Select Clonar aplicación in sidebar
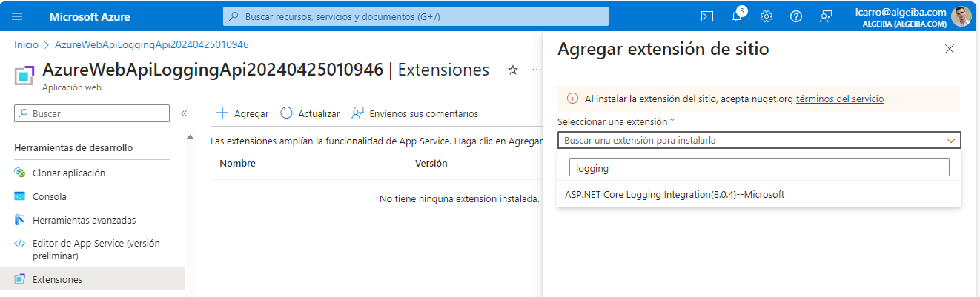 click(69, 173)
